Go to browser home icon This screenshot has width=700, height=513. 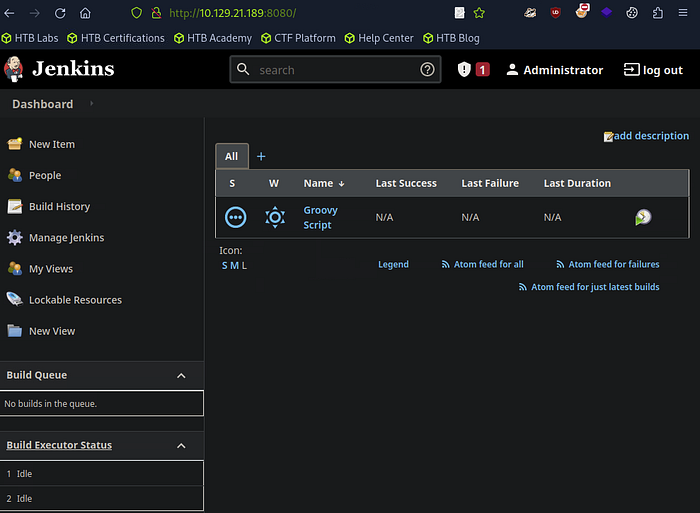tap(85, 13)
